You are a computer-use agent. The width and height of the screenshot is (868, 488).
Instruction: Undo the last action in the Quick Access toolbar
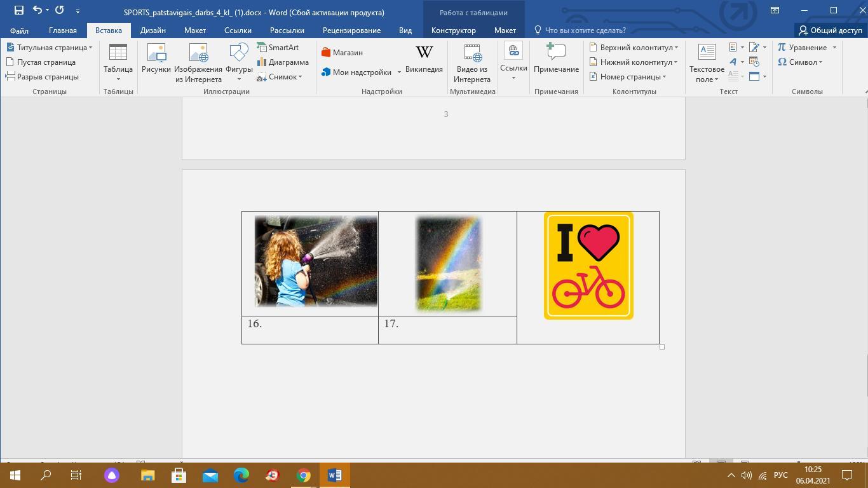(37, 10)
